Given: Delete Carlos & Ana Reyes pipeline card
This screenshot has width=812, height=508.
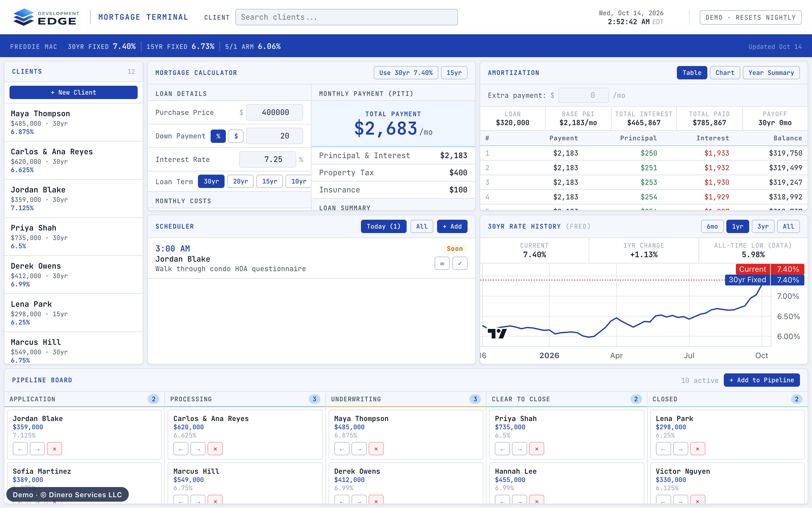Looking at the screenshot, I should click(215, 449).
